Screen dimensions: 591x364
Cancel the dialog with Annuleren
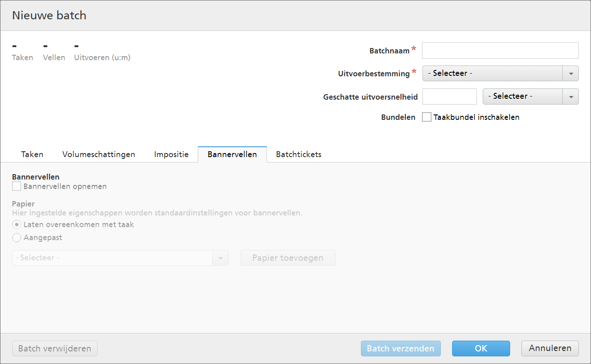pyautogui.click(x=550, y=348)
